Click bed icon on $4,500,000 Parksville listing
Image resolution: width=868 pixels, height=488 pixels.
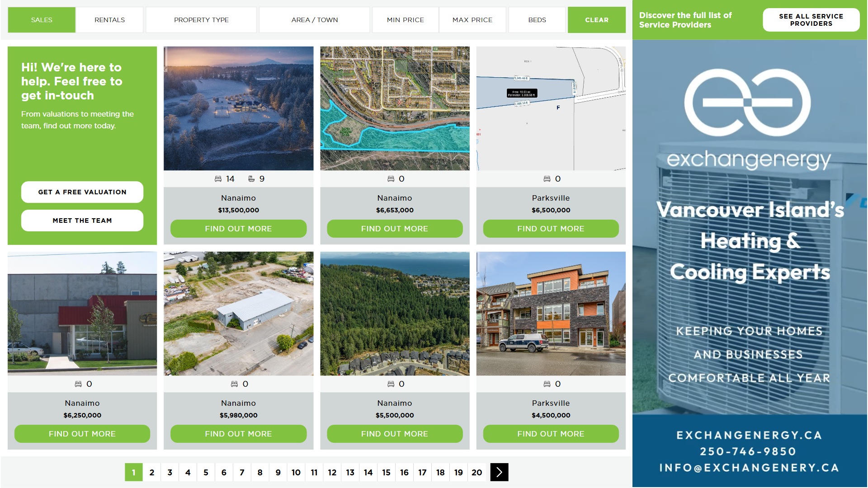[547, 384]
